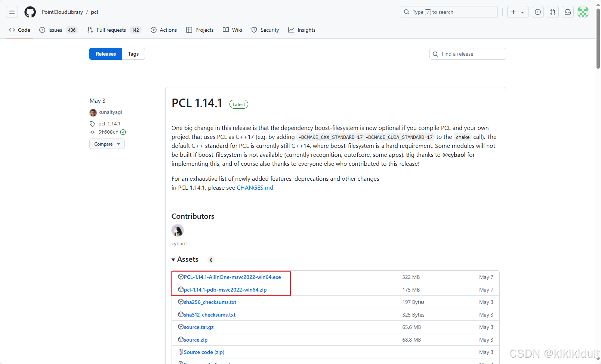601x364 pixels.
Task: Click the page vertical scrollbar
Action: pyautogui.click(x=598, y=39)
